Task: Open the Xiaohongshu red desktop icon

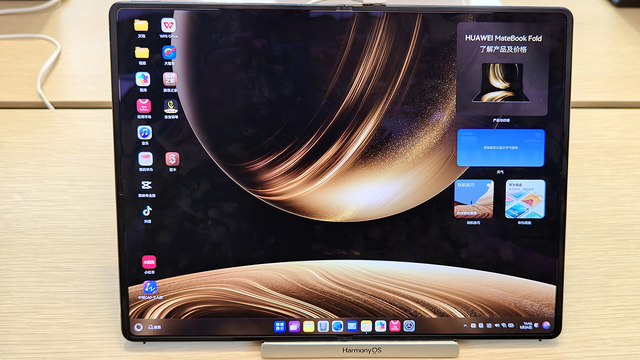Action: (x=149, y=262)
